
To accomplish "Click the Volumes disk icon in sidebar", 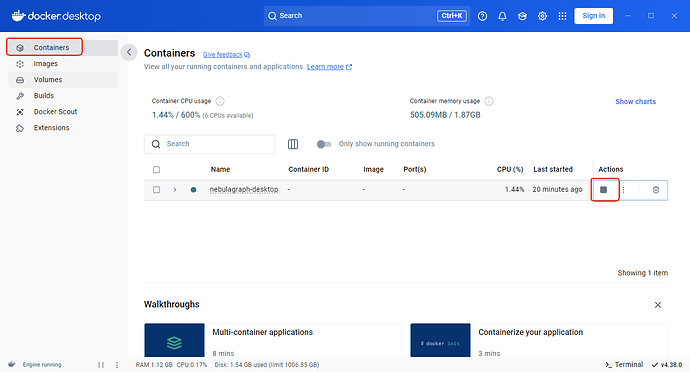I will tap(20, 80).
